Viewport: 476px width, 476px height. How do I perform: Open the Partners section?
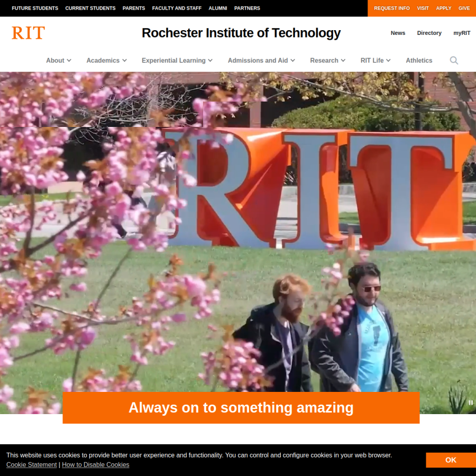[247, 8]
